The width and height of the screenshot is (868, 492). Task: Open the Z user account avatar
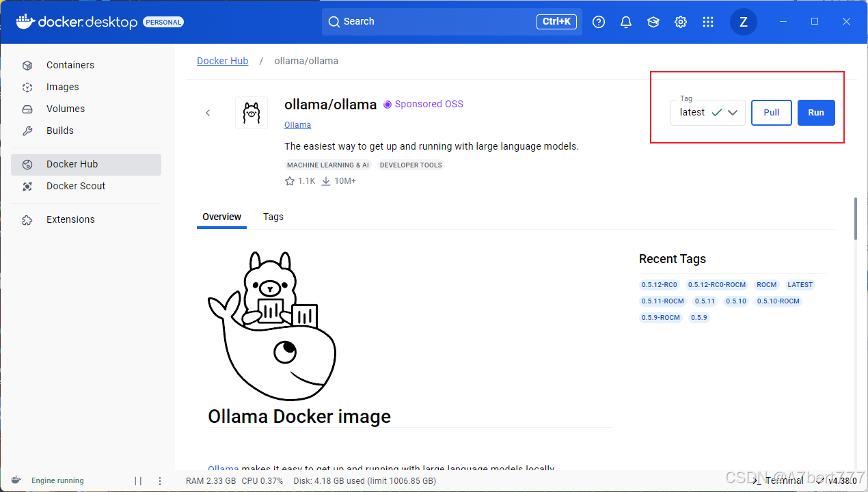click(744, 22)
